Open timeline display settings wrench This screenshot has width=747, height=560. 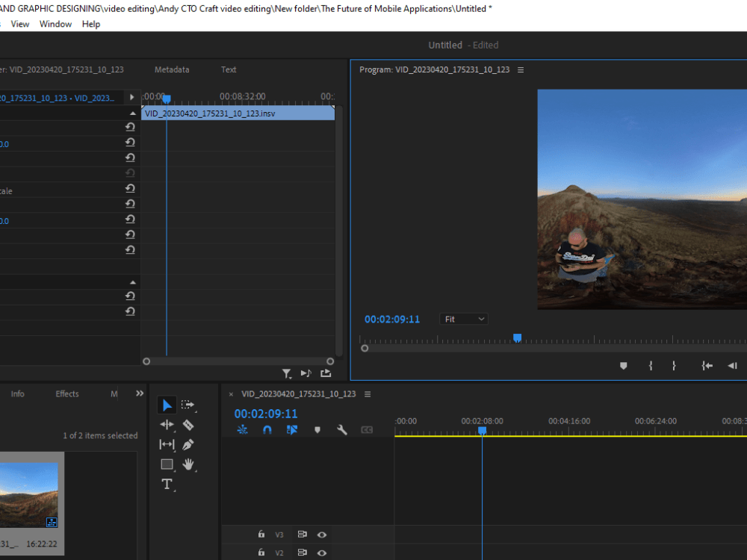341,430
